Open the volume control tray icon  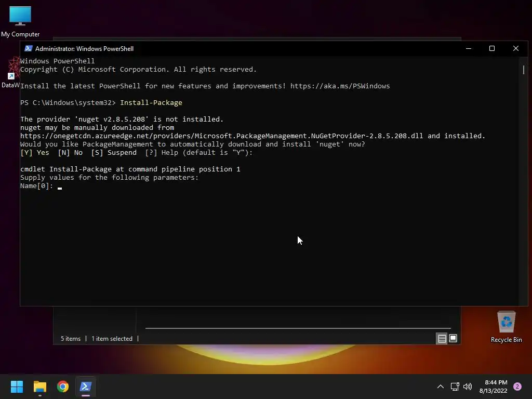coord(468,387)
